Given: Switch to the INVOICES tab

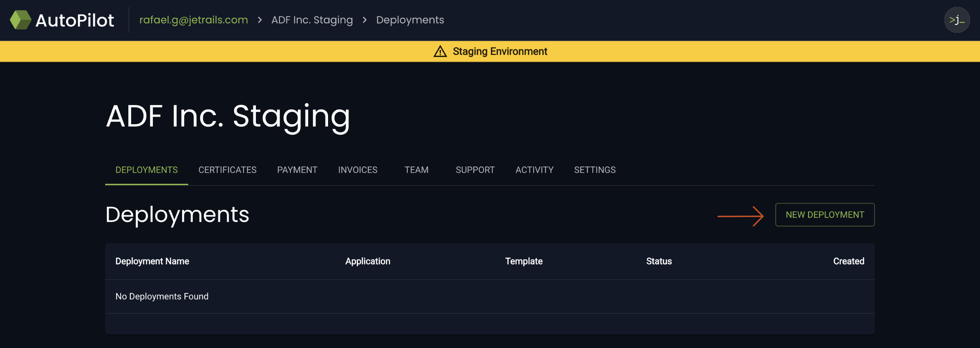Looking at the screenshot, I should 357,170.
